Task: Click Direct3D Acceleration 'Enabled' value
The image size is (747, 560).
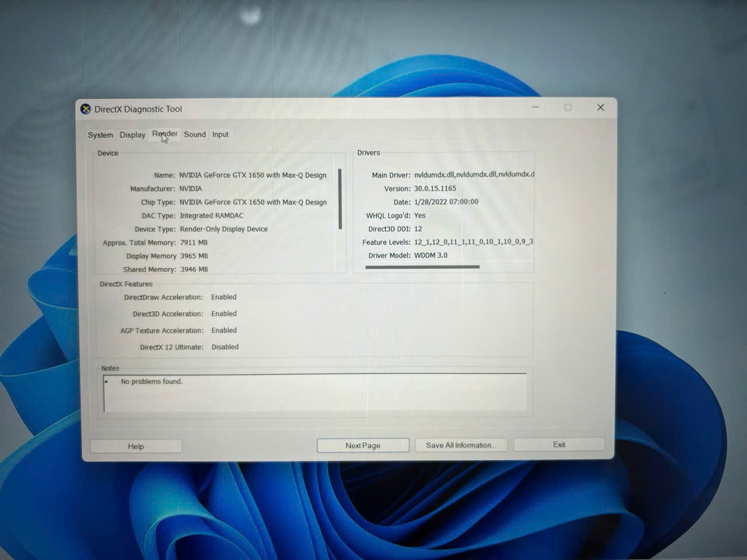Action: (x=224, y=313)
